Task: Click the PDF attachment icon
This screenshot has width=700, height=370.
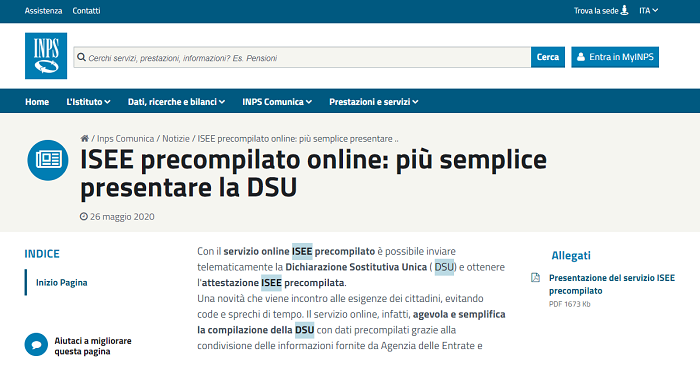Action: pos(535,278)
